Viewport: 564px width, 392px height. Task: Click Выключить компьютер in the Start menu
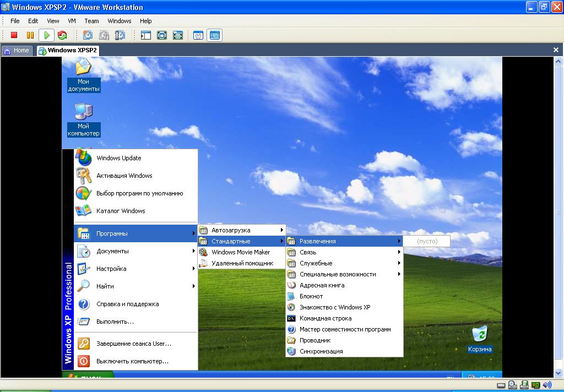pos(132,361)
